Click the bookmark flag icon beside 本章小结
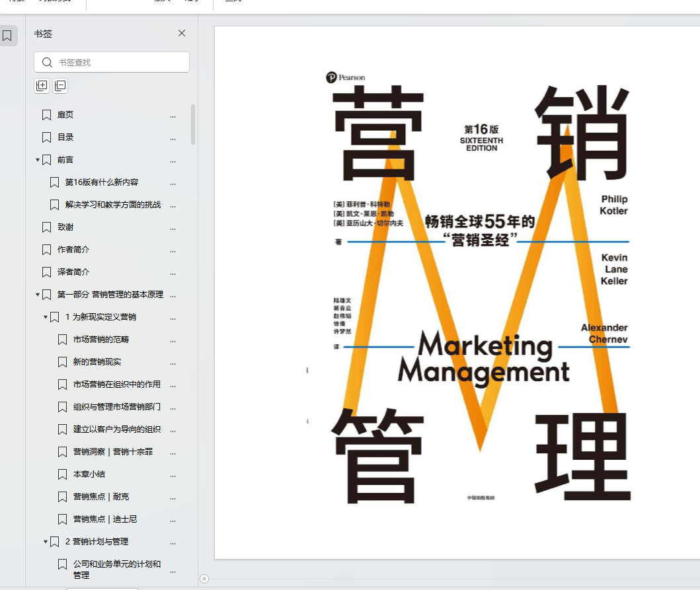 click(63, 474)
